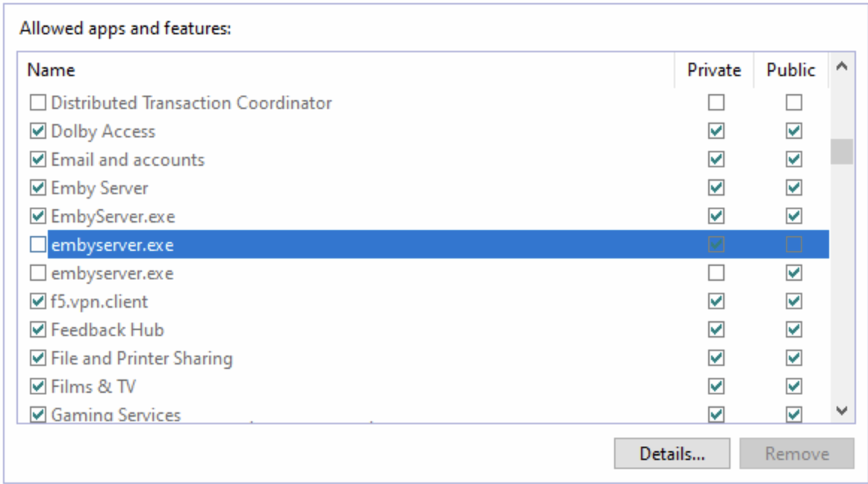Select the Gaming Services list entry
The image size is (868, 484).
coord(116,415)
